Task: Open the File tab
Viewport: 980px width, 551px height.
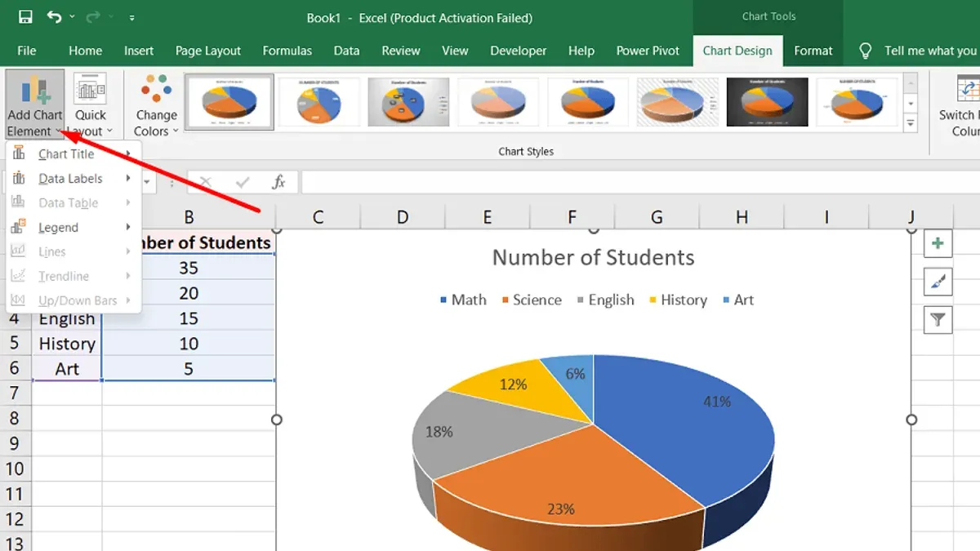Action: pyautogui.click(x=27, y=51)
